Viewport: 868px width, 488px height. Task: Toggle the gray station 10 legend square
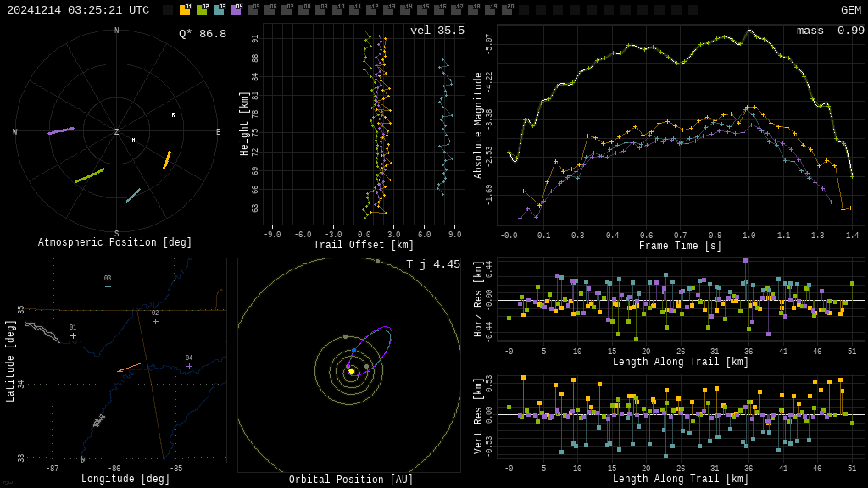(x=337, y=10)
